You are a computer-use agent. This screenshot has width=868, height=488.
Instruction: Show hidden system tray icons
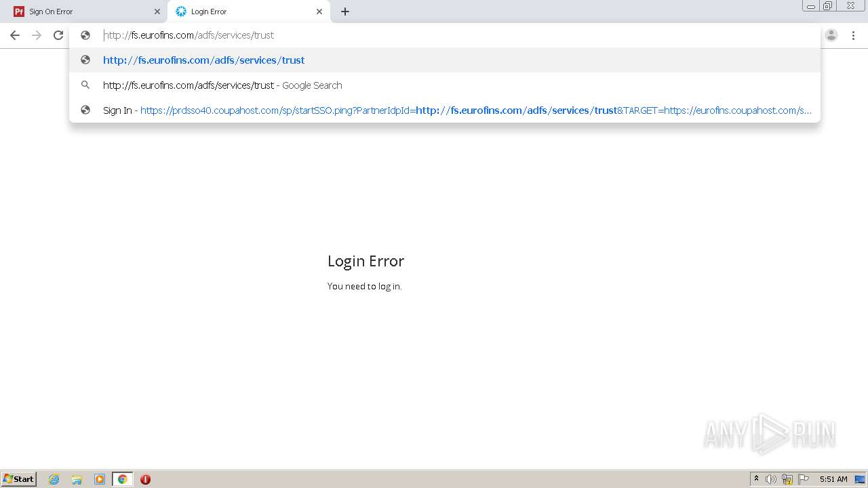(x=756, y=479)
